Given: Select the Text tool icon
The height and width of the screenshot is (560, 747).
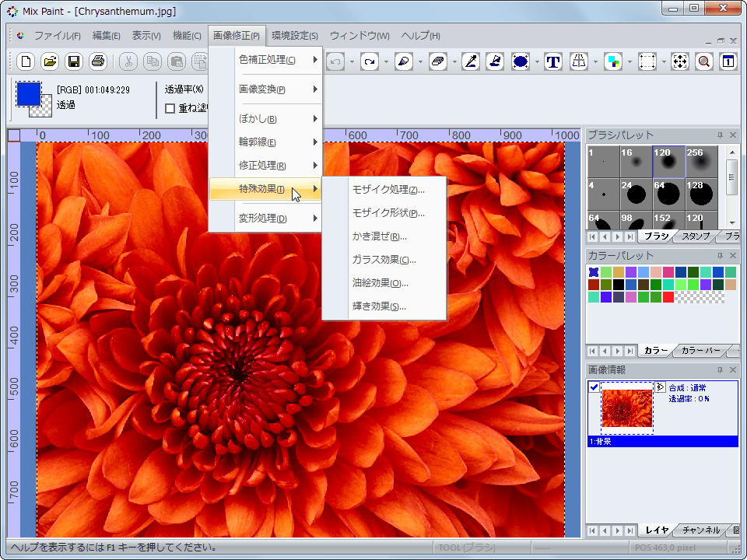Looking at the screenshot, I should click(553, 61).
